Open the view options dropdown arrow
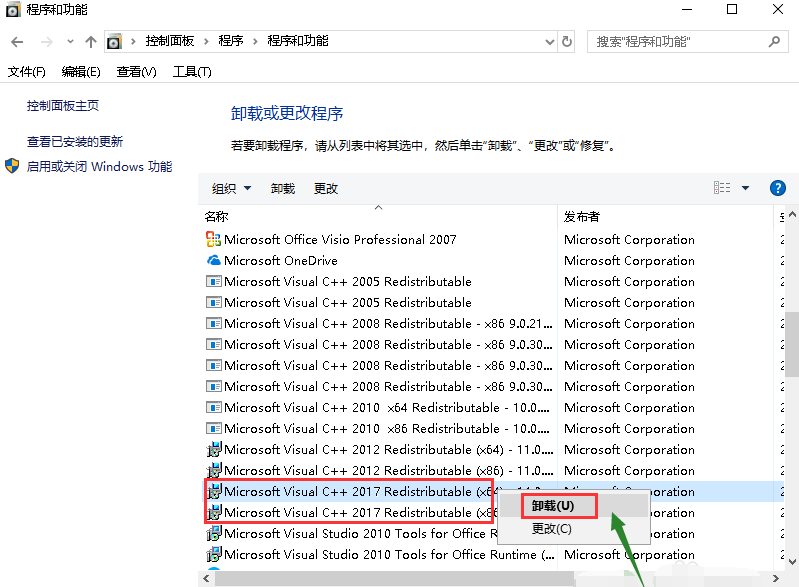The height and width of the screenshot is (587, 799). [x=745, y=188]
